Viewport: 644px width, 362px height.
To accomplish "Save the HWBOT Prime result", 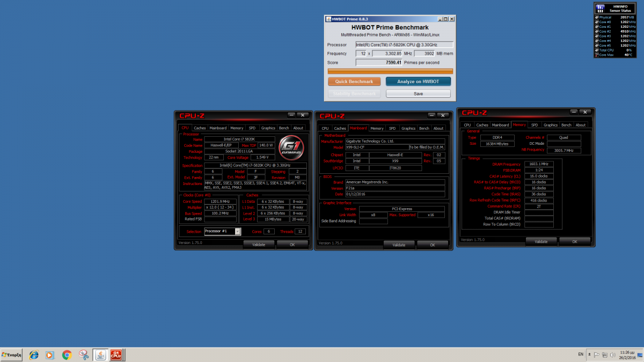I will 418,93.
